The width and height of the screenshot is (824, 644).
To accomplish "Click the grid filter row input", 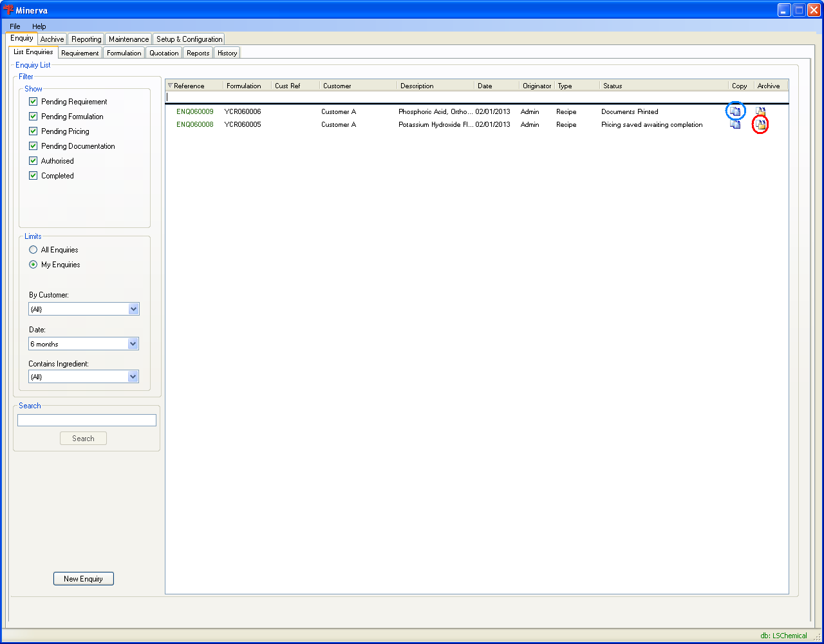I will click(x=476, y=97).
